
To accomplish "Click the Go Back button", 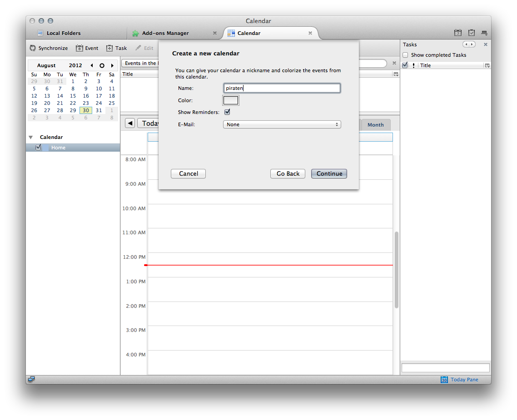I will pyautogui.click(x=288, y=173).
